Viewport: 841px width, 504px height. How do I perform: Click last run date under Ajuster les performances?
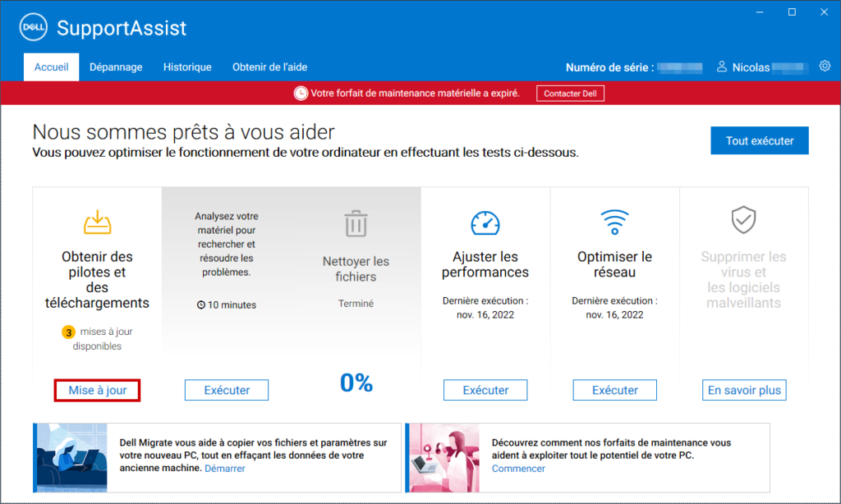pos(485,308)
